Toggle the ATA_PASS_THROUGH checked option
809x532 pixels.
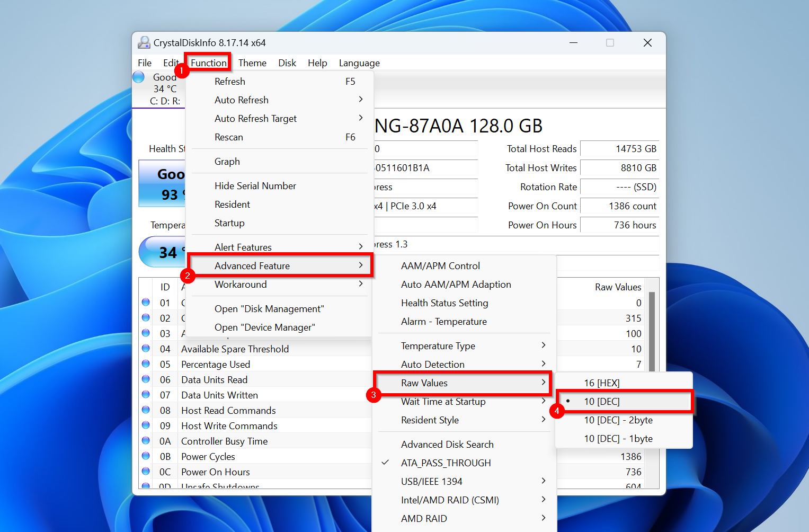point(446,463)
